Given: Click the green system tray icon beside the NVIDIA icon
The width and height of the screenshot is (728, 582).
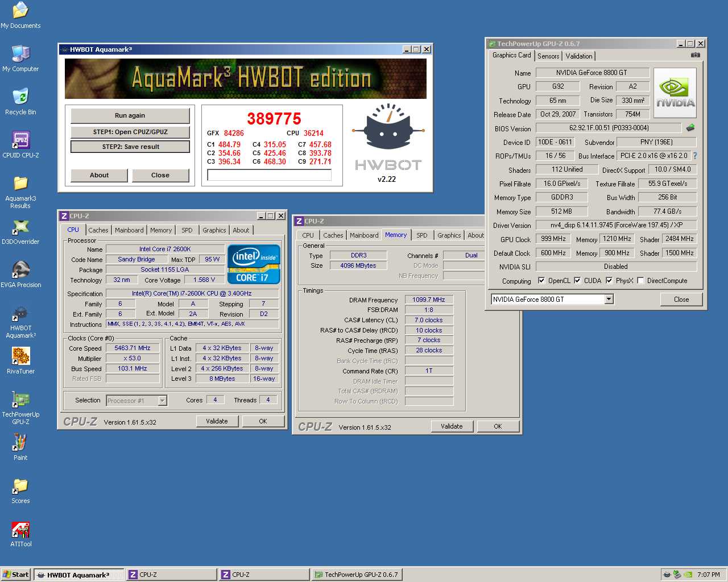Looking at the screenshot, I should pyautogui.click(x=677, y=575).
